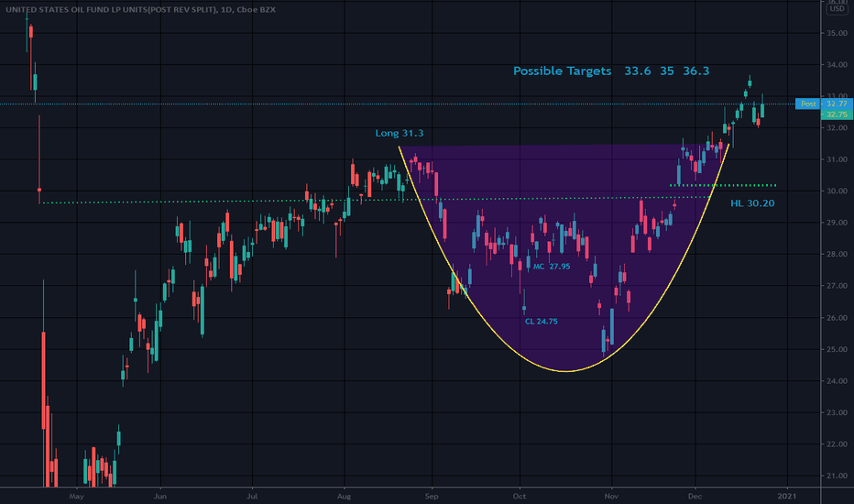
Task: Select the 'Long 31.3' text label
Action: (400, 133)
